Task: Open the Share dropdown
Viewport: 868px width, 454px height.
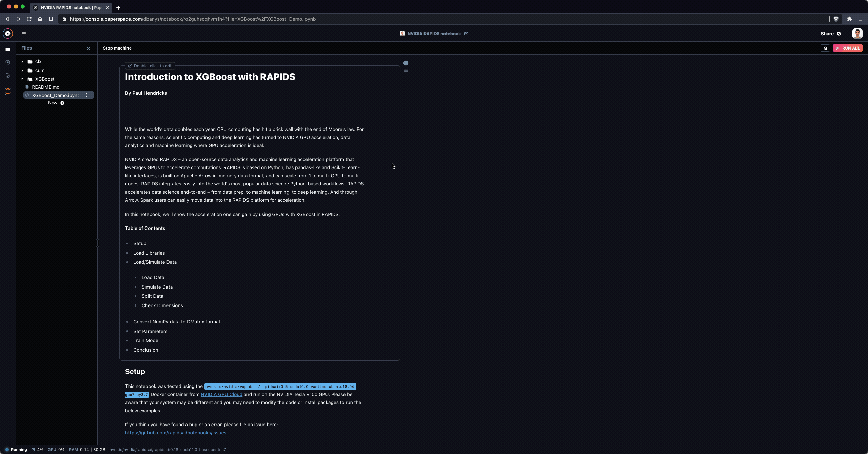Action: pyautogui.click(x=830, y=34)
